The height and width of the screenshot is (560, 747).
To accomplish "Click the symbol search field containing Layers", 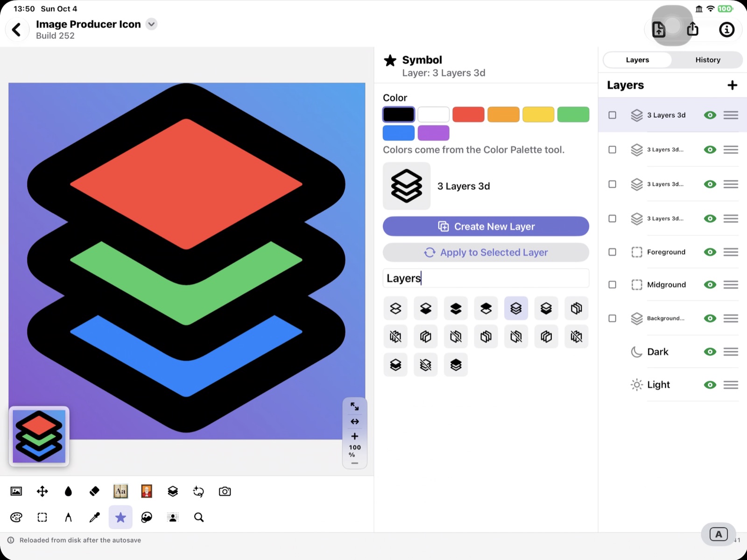I will pyautogui.click(x=486, y=278).
